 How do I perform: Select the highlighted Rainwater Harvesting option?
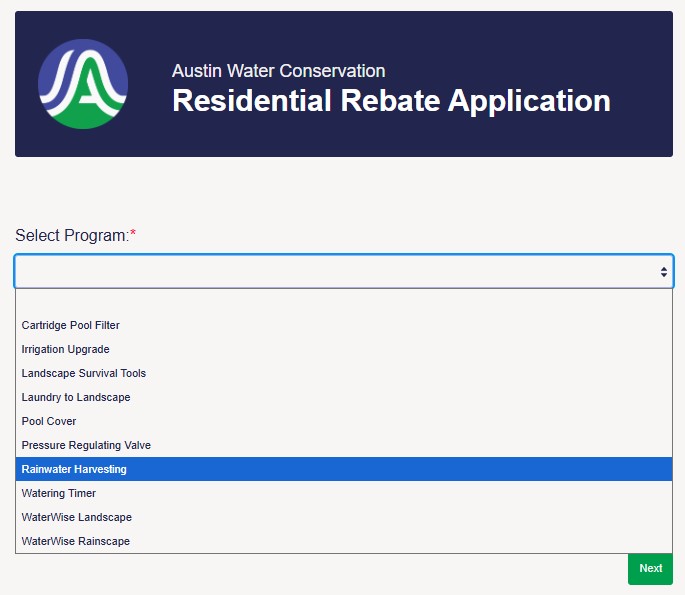[x=74, y=469]
